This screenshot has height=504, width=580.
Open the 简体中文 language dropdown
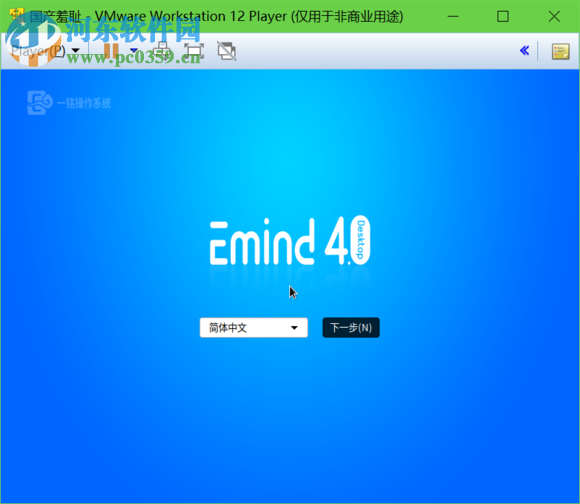click(x=254, y=328)
